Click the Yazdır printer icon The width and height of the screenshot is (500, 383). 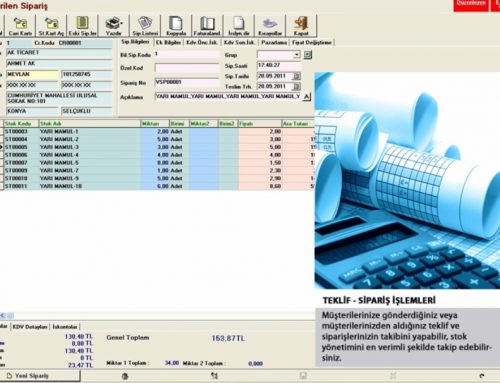point(113,26)
